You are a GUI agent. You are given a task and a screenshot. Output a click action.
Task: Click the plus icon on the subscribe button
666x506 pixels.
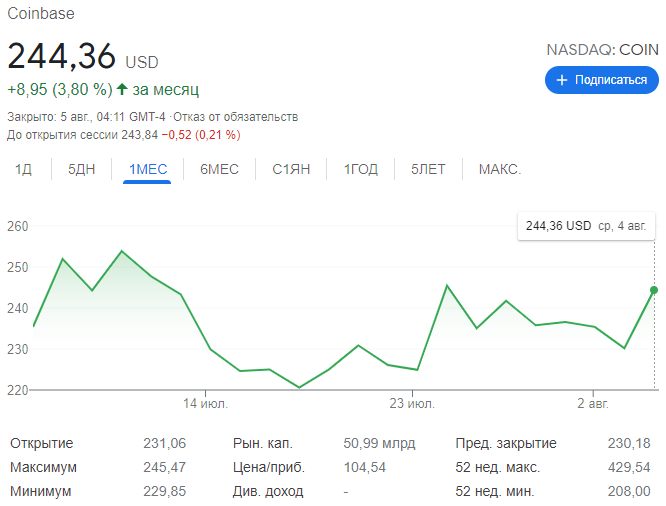tap(561, 80)
